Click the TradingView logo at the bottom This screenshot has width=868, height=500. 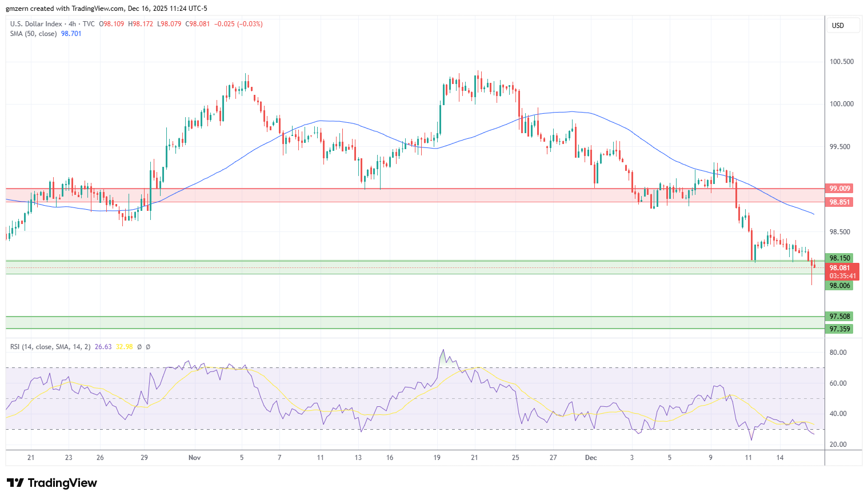(52, 483)
